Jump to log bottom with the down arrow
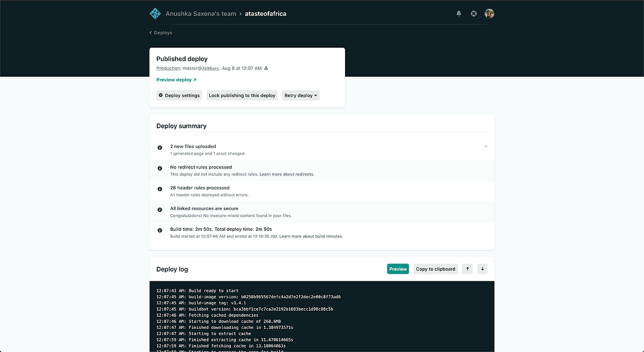Screen dimensions: 644x352 click(482, 269)
